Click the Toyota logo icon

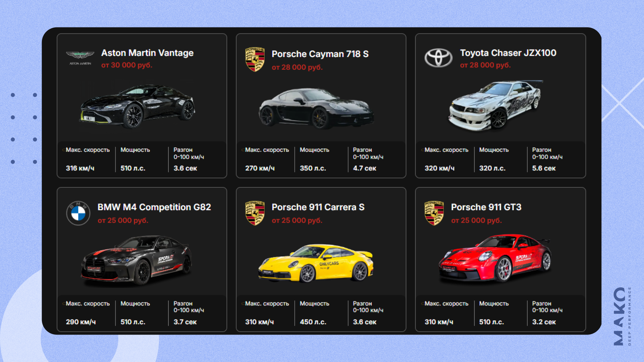(438, 58)
